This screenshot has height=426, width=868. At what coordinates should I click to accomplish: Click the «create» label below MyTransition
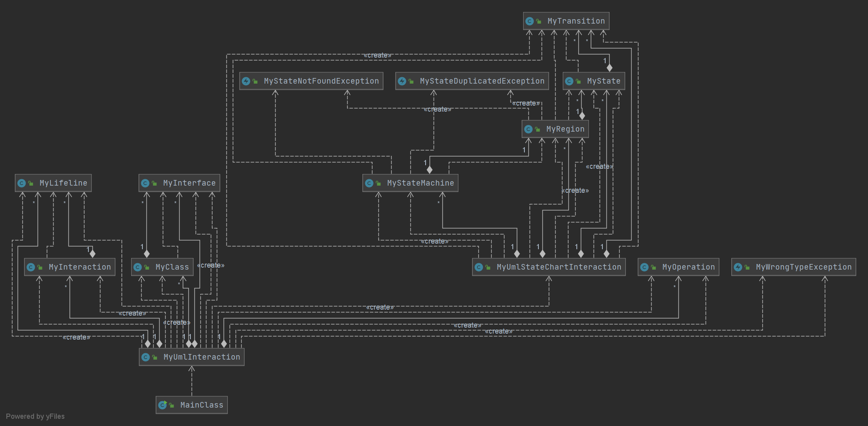[378, 55]
